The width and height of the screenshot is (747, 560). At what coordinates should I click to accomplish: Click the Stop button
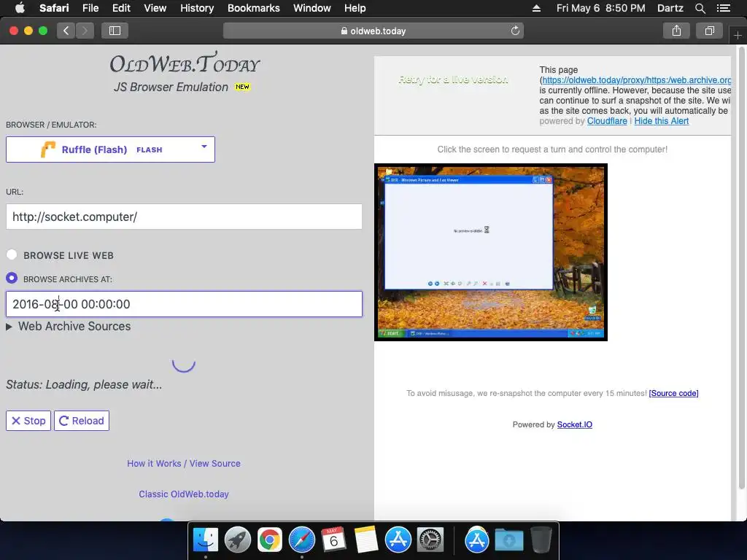pyautogui.click(x=28, y=421)
